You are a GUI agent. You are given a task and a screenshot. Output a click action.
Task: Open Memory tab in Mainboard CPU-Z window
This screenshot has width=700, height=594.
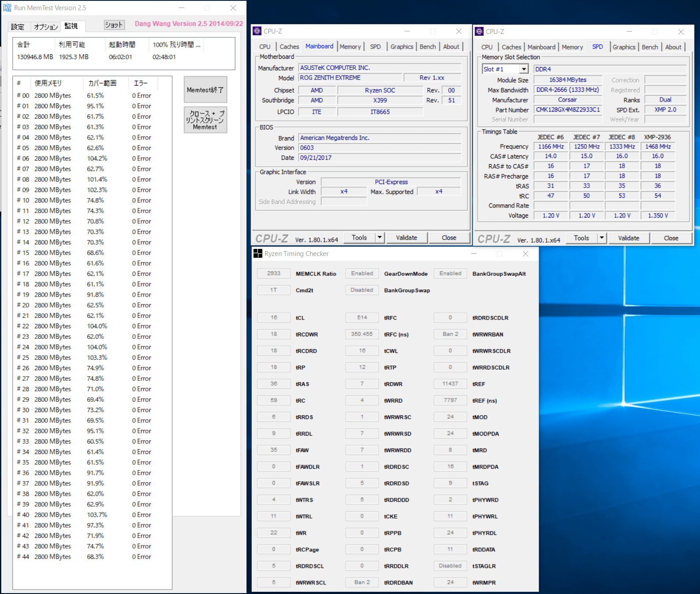pos(350,46)
